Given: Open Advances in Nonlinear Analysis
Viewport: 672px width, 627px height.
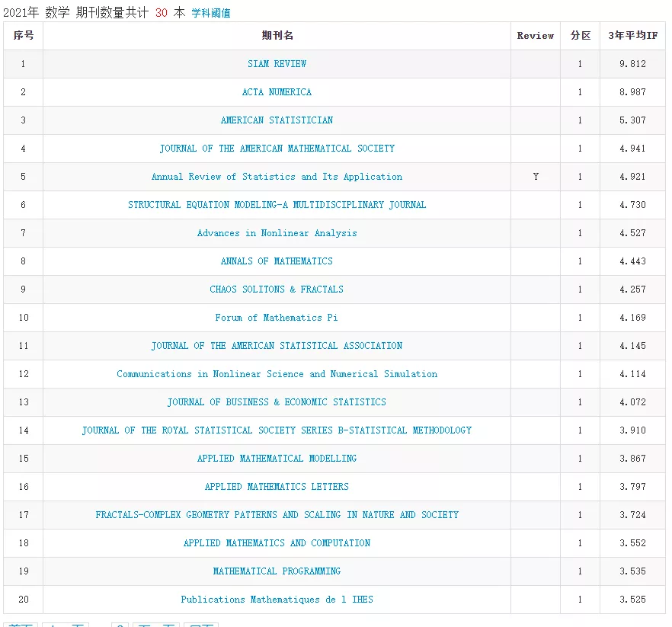Looking at the screenshot, I should point(277,233).
